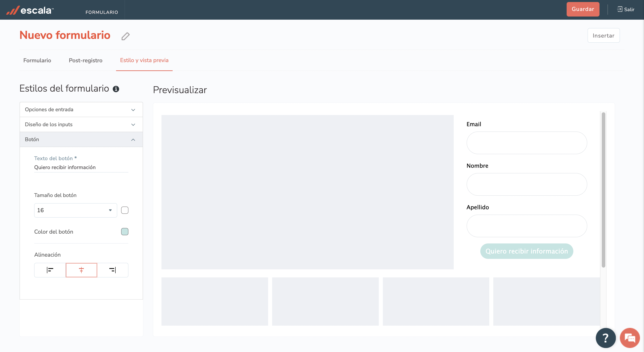Click the Salir exit icon
The image size is (644, 352).
(x=619, y=9)
